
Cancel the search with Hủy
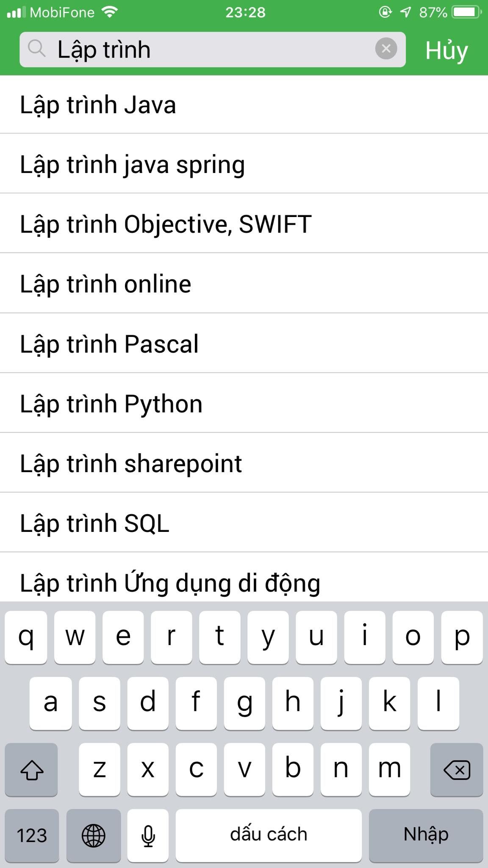446,50
